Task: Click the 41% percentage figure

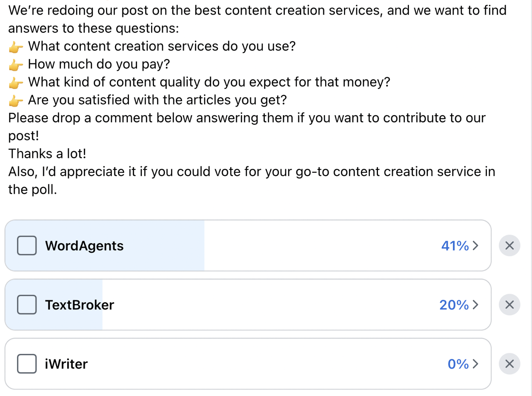Action: coord(455,246)
